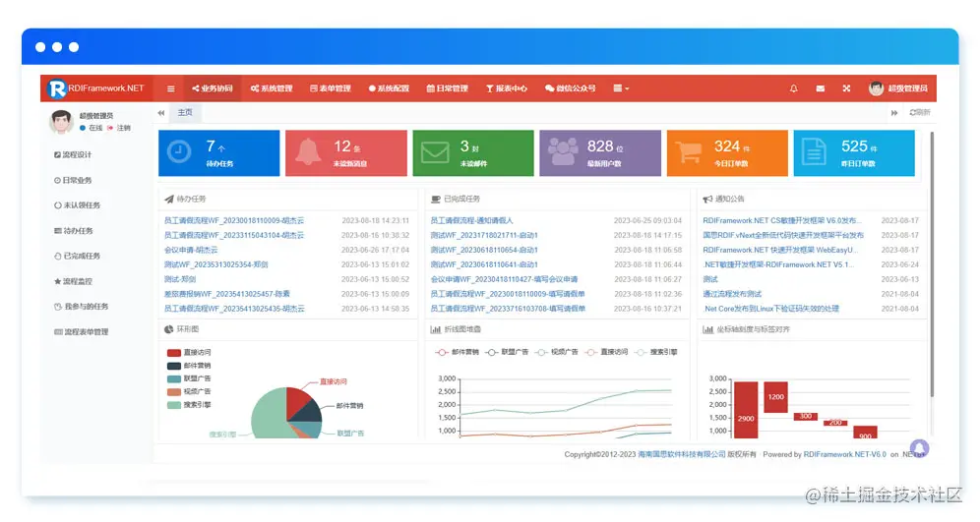Open 未认领任务 in the sidebar
Screen dimensions: 980x522
77,205
